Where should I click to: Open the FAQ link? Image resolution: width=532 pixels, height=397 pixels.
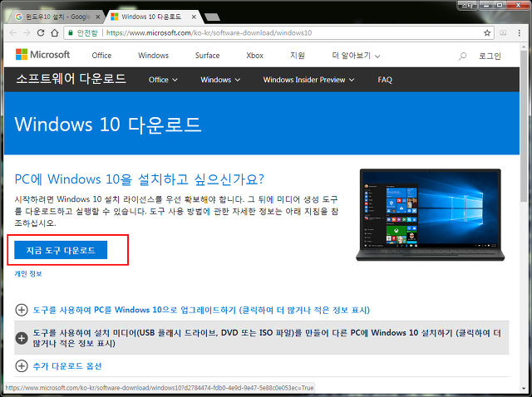click(385, 80)
